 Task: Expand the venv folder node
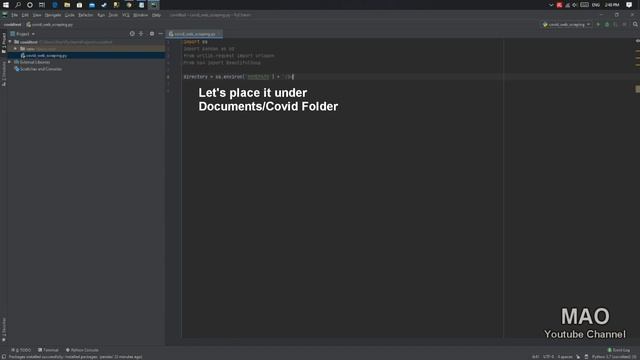point(16,49)
